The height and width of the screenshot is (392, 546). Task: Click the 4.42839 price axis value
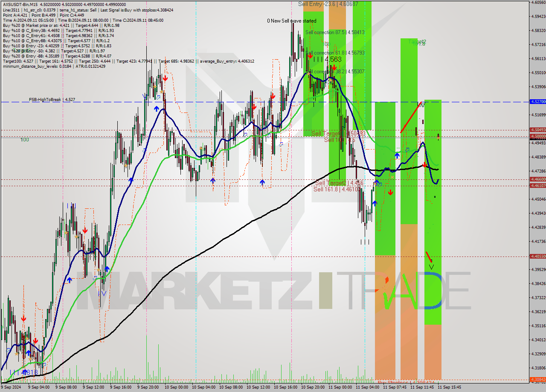[x=538, y=227]
